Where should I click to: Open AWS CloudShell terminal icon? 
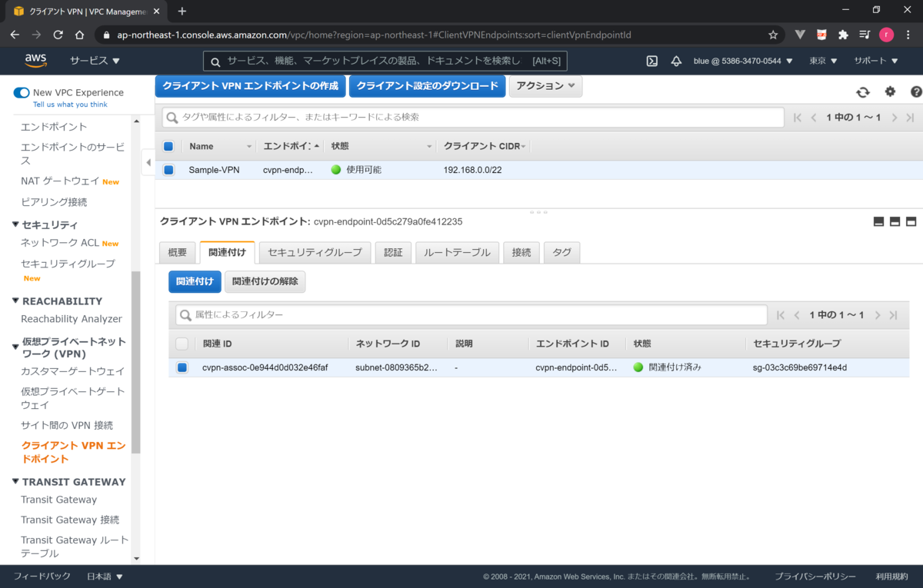[x=651, y=61]
